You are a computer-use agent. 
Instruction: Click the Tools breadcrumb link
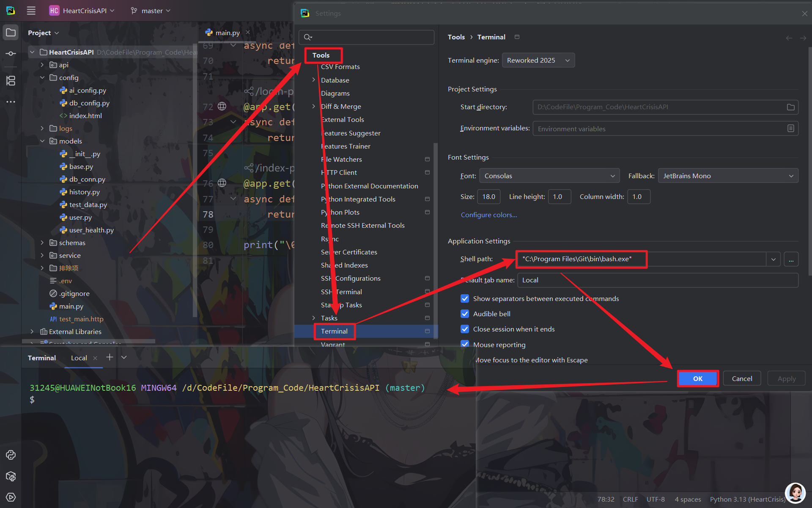pos(456,37)
